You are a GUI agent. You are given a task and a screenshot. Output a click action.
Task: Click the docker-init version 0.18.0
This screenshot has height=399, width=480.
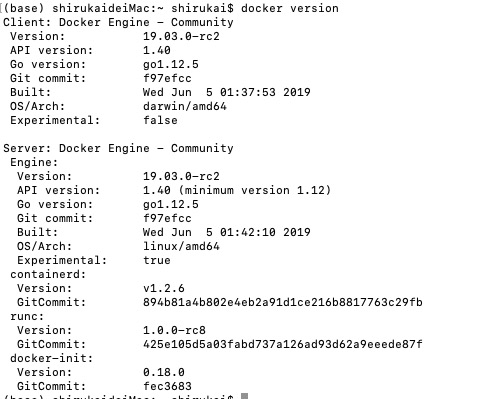click(x=164, y=372)
